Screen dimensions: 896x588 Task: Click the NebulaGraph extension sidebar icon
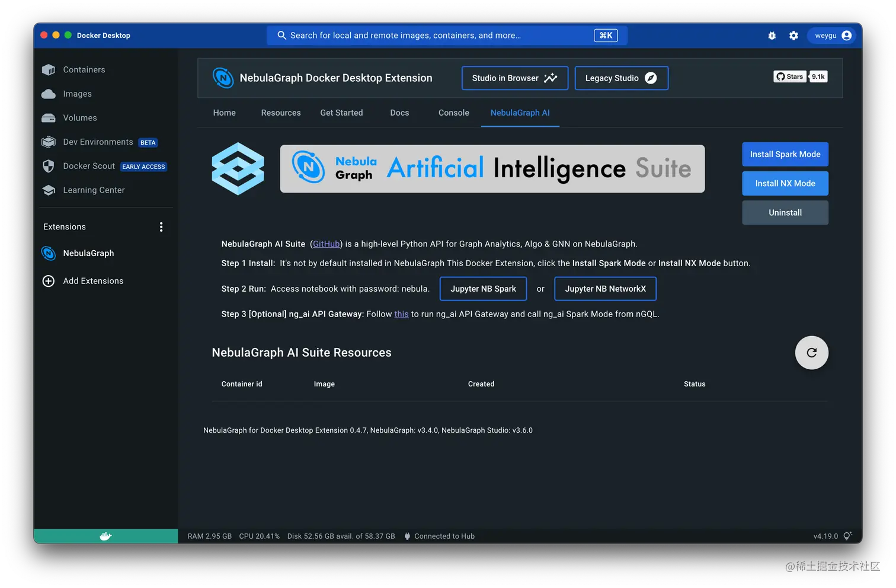49,253
